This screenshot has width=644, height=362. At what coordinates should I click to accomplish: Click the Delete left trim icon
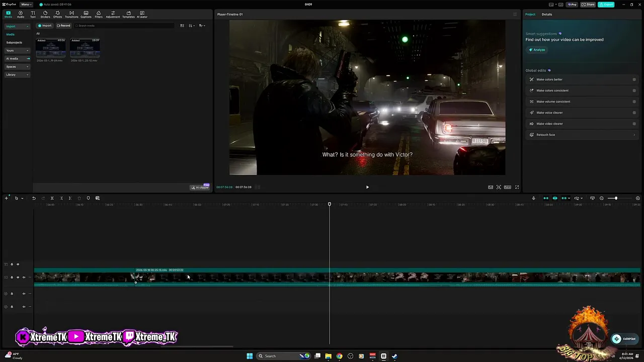pyautogui.click(x=61, y=198)
